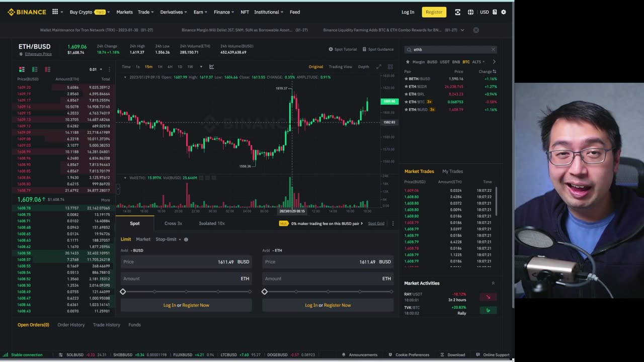Image resolution: width=644 pixels, height=362 pixels.
Task: Adjust the buy amount percentage slider
Action: (x=186, y=292)
